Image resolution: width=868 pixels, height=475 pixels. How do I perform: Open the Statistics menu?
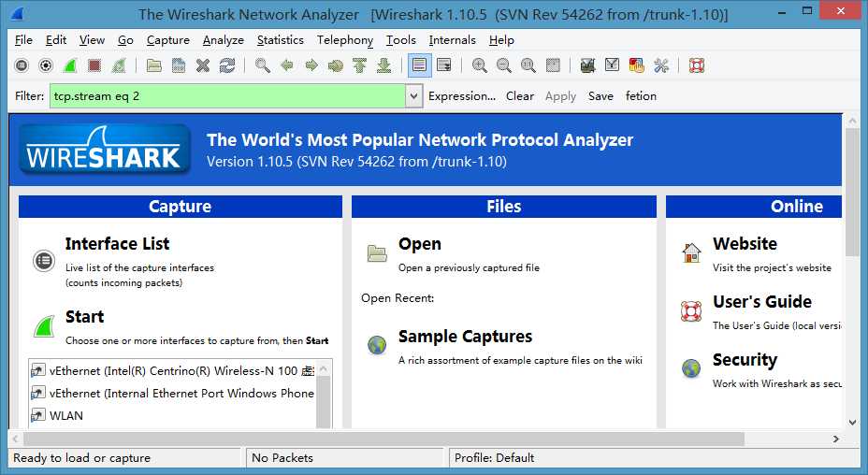[280, 40]
